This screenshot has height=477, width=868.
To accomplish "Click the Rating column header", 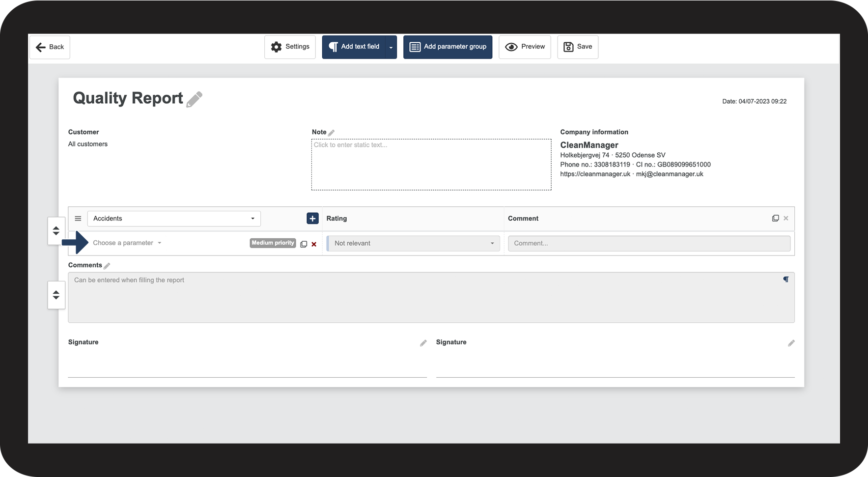I will [x=336, y=219].
